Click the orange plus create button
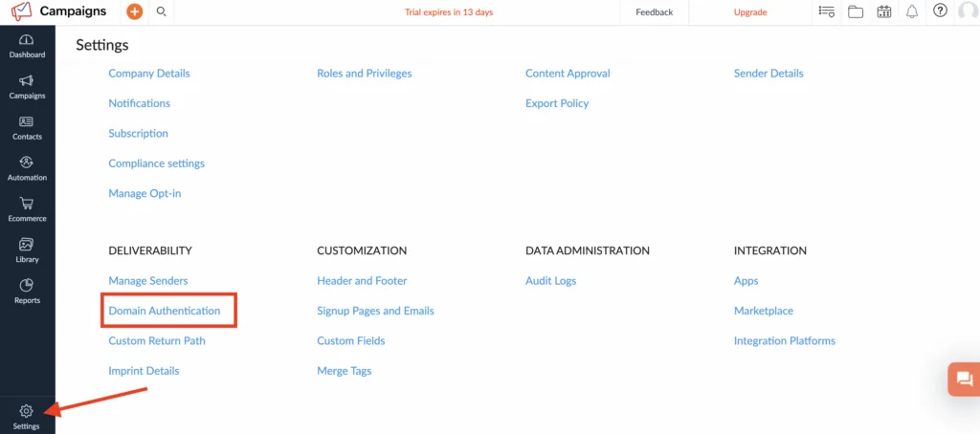 click(x=134, y=11)
